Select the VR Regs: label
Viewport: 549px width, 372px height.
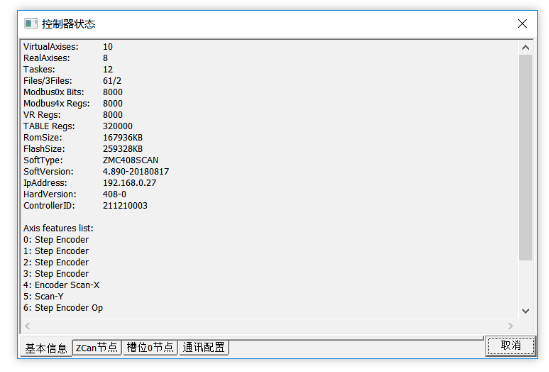pos(42,115)
